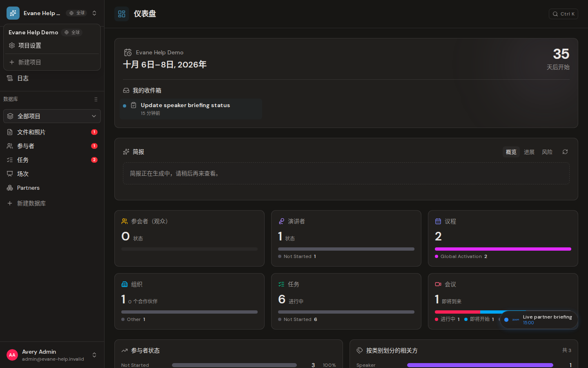Click the 演讲者 microphone icon
The width and height of the screenshot is (588, 368).
pos(281,221)
